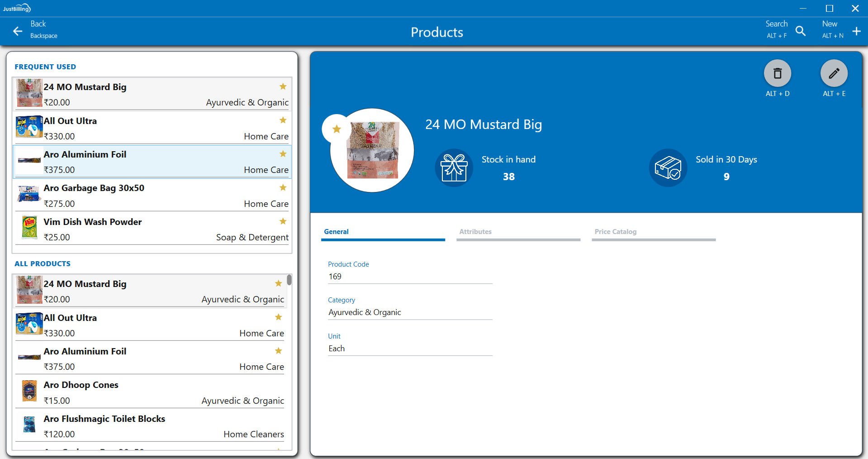Toggle favorite star on product detail image
This screenshot has width=868, height=459.
click(x=337, y=129)
